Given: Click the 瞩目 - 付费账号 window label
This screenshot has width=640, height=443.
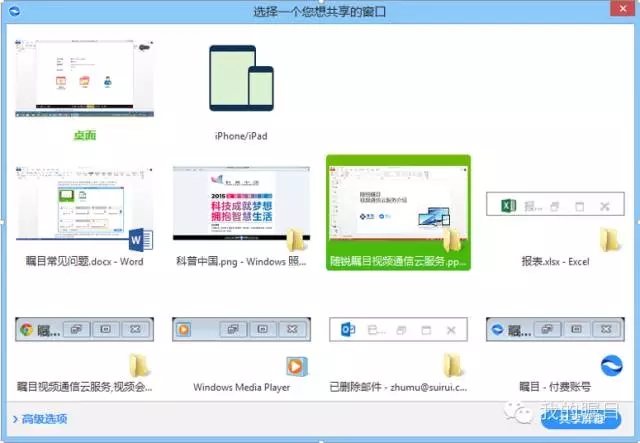Looking at the screenshot, I should pyautogui.click(x=555, y=387).
